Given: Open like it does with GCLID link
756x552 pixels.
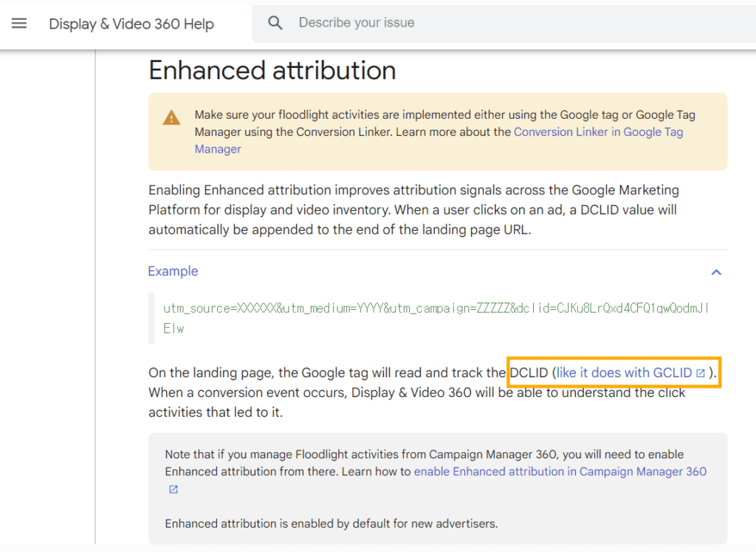Looking at the screenshot, I should [625, 373].
